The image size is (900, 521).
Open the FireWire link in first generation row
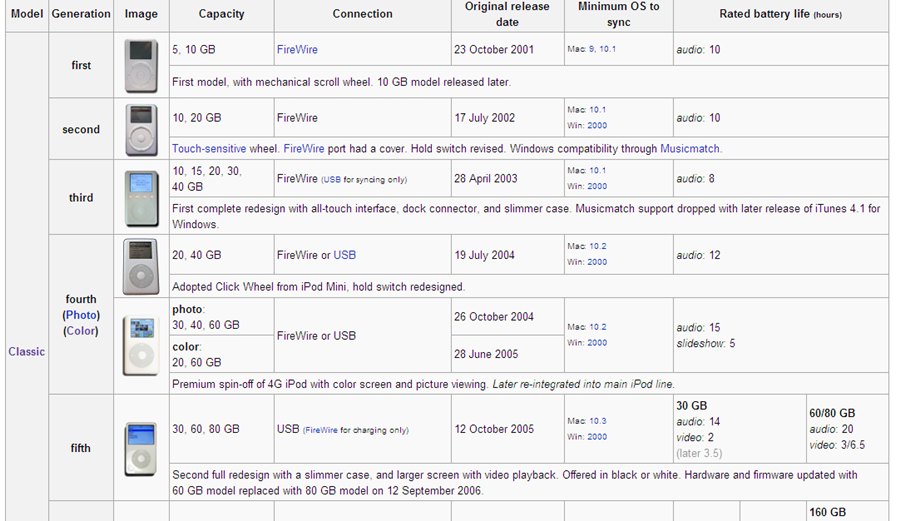(x=297, y=49)
